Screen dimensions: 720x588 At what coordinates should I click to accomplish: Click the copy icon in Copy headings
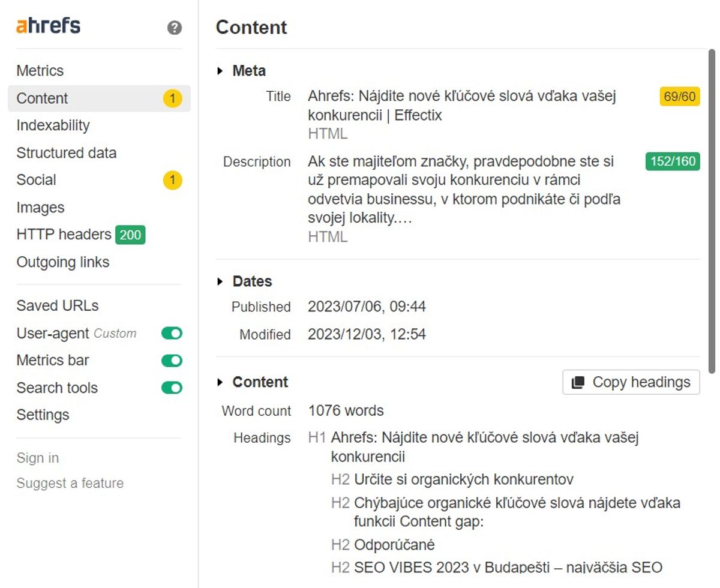click(578, 383)
